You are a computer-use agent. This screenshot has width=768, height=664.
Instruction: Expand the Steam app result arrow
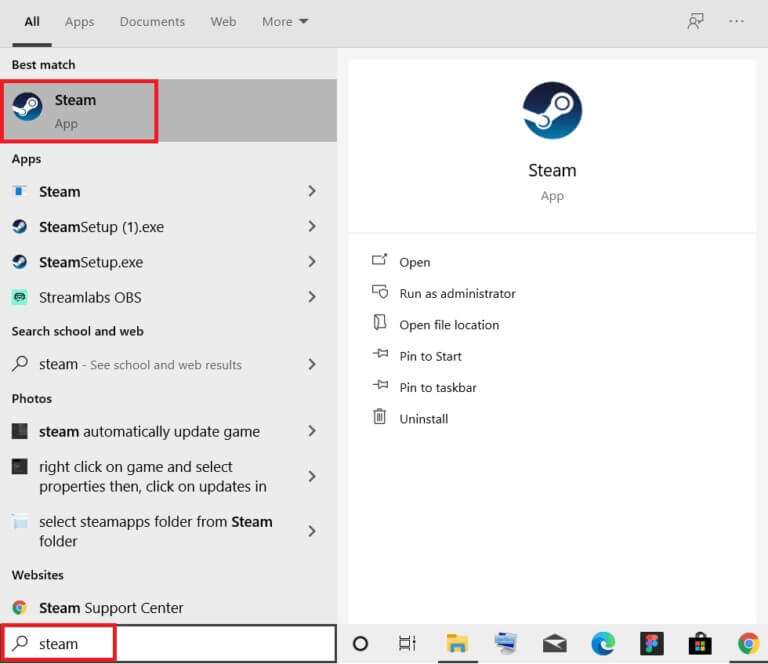pos(312,191)
